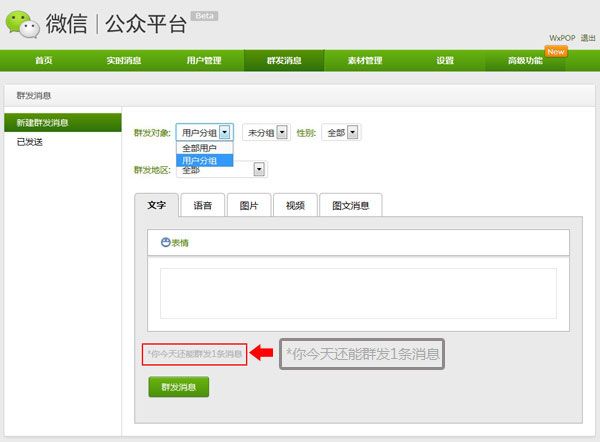Image resolution: width=600 pixels, height=442 pixels.
Task: Open 设置 in the navigation bar
Action: [445, 60]
